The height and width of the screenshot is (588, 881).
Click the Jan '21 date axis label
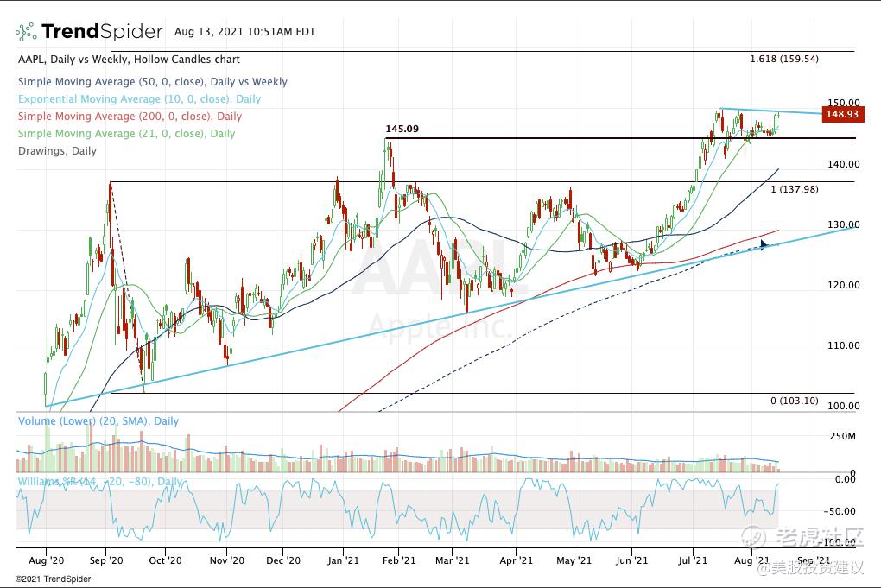click(343, 560)
